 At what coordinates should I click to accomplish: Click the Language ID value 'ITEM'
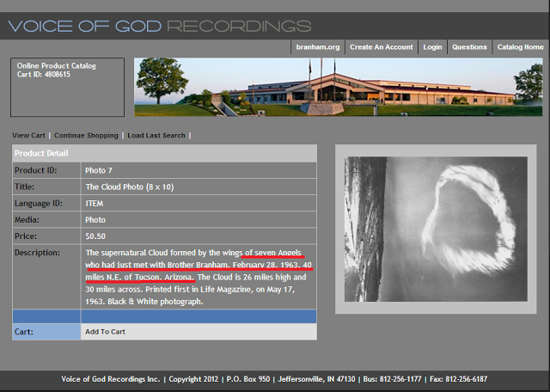(95, 204)
